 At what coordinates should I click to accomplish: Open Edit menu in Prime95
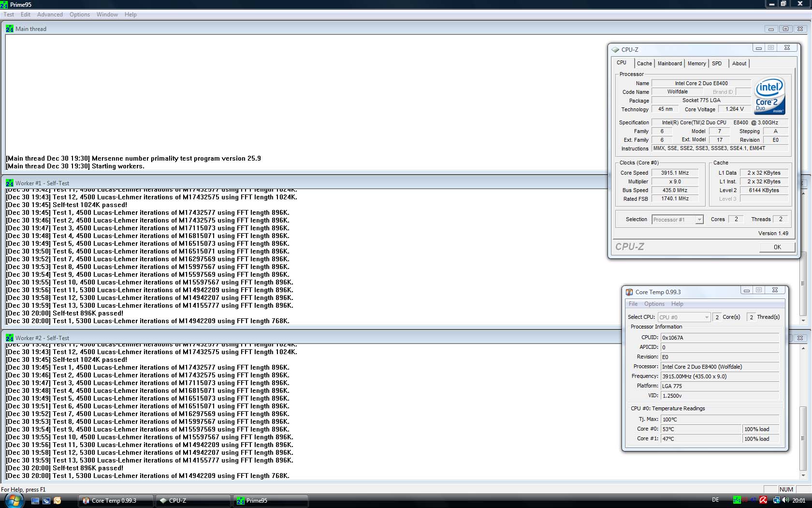click(x=26, y=15)
